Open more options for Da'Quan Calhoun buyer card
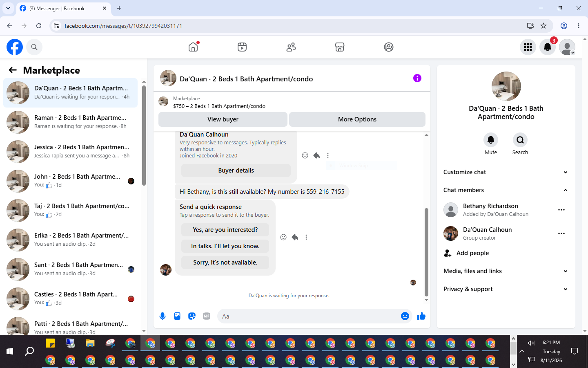Viewport: 588px width, 368px height. 328,155
